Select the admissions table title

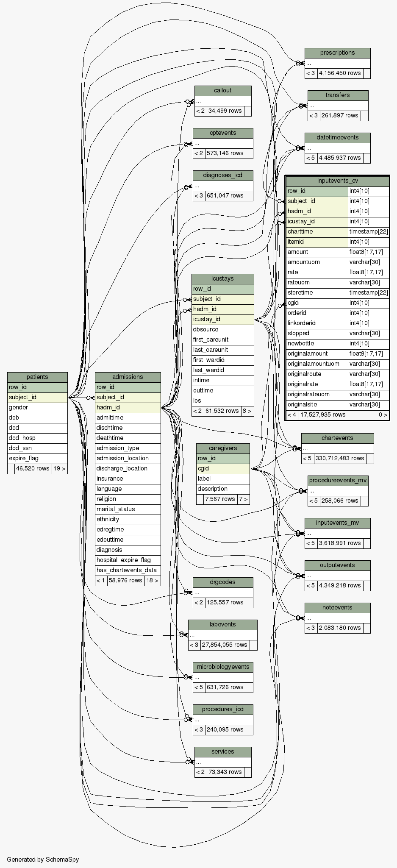(x=128, y=377)
